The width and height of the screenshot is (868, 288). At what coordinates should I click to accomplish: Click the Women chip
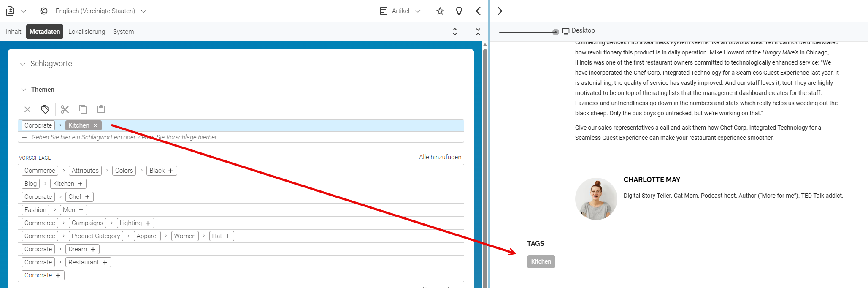185,236
